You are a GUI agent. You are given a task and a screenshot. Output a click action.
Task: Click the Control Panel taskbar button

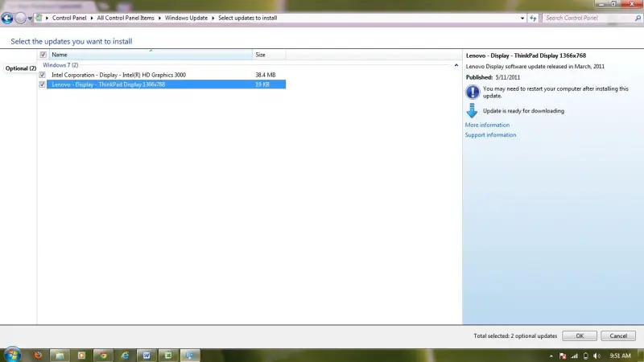pyautogui.click(x=190, y=356)
